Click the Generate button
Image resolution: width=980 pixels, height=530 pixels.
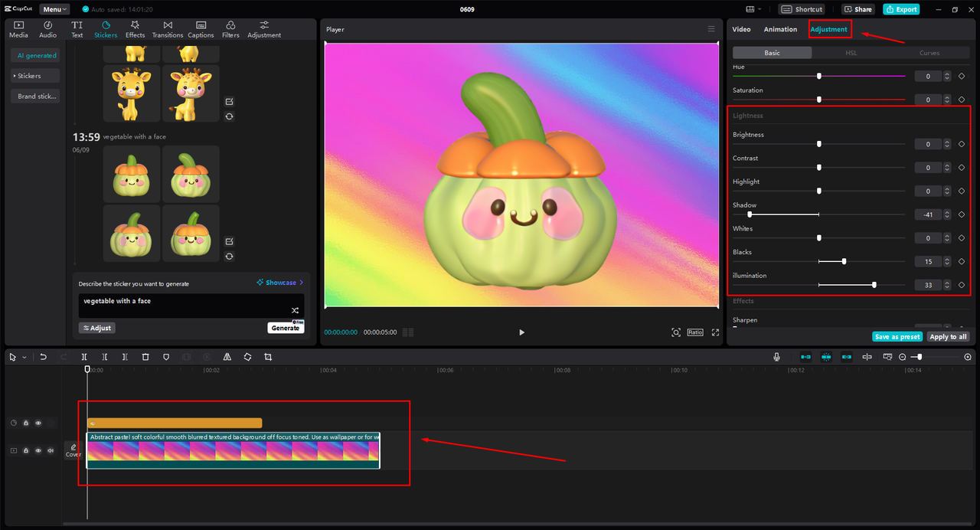pyautogui.click(x=286, y=328)
